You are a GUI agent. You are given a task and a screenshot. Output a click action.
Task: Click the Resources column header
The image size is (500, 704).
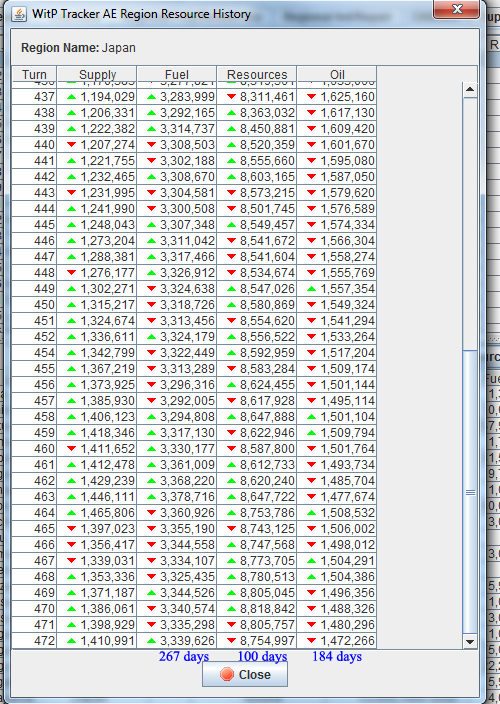(257, 74)
